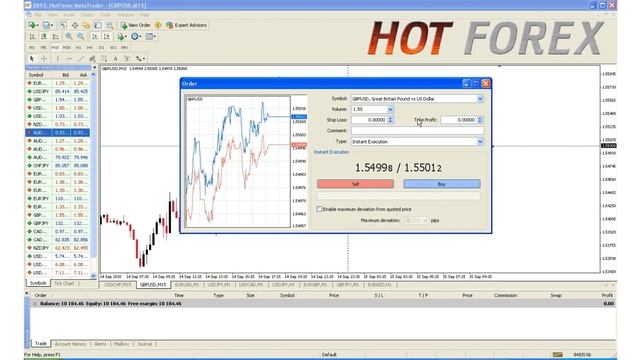The width and height of the screenshot is (640, 360).
Task: Click the New Chart toolbar icon
Action: pyautogui.click(x=32, y=25)
